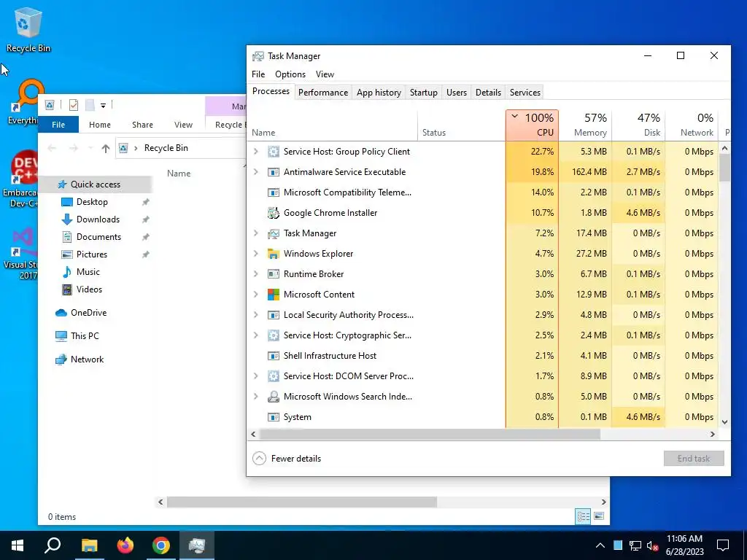Viewport: 747px width, 560px height.
Task: Click the Windows Explorer folder icon in process list
Action: click(273, 254)
